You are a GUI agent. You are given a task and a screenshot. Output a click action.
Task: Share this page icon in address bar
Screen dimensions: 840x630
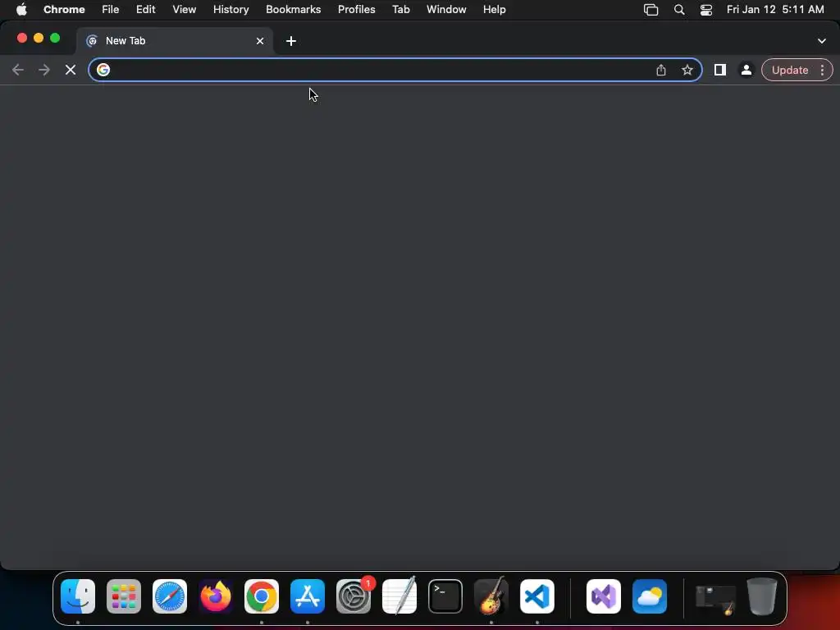[661, 71]
